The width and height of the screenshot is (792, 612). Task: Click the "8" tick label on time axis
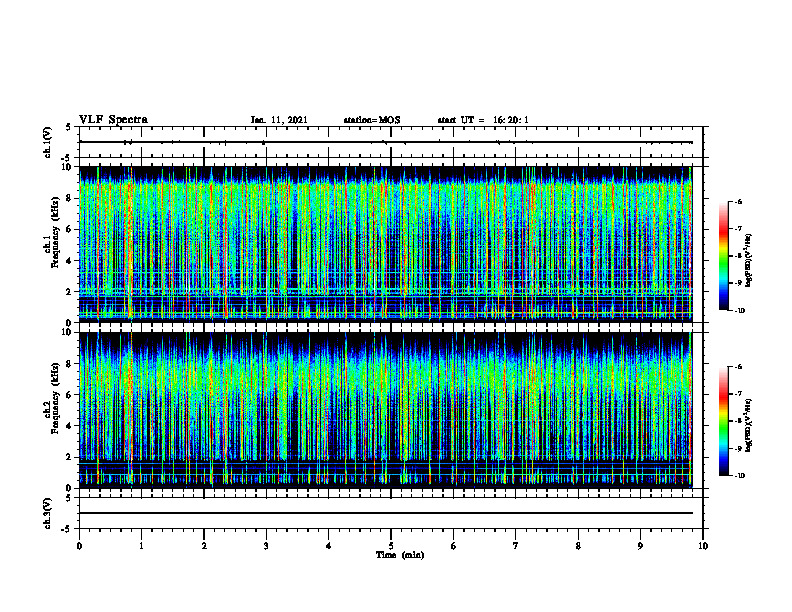point(578,546)
